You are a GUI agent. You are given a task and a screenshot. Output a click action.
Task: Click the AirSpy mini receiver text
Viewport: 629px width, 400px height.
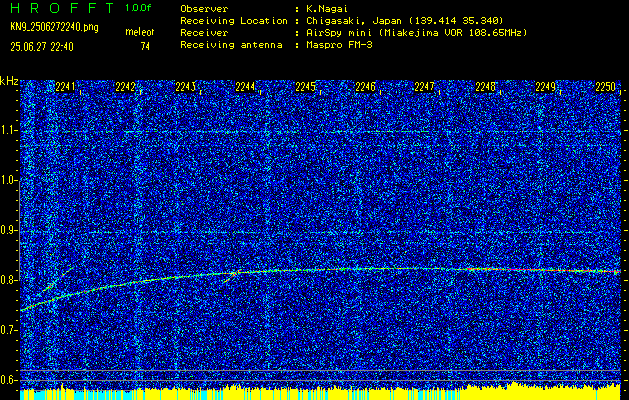[x=416, y=33]
